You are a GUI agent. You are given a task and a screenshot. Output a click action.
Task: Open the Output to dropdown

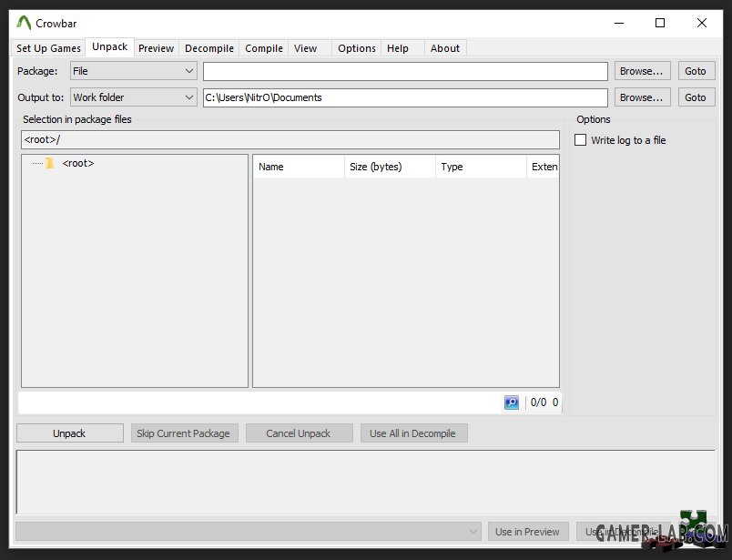134,97
